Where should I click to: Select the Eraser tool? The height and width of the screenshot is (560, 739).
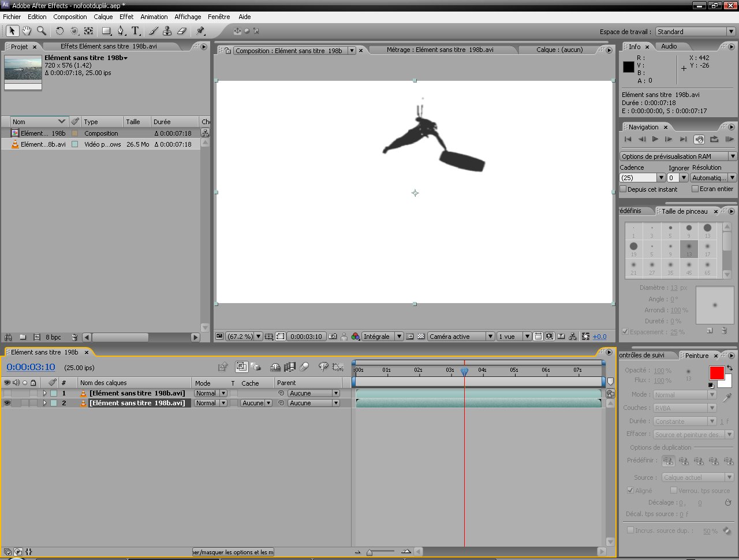(181, 31)
